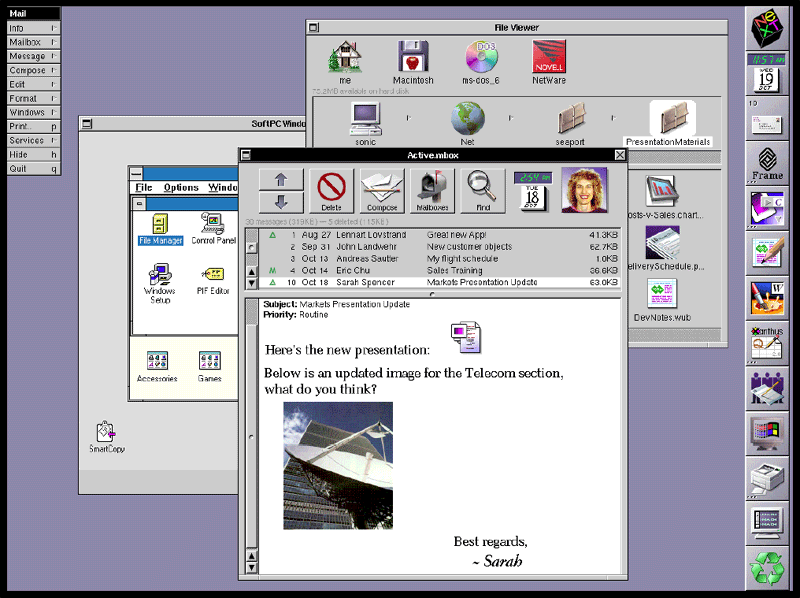800x598 pixels.
Task: Select the NetWare icon in File Viewer
Action: pos(549,62)
